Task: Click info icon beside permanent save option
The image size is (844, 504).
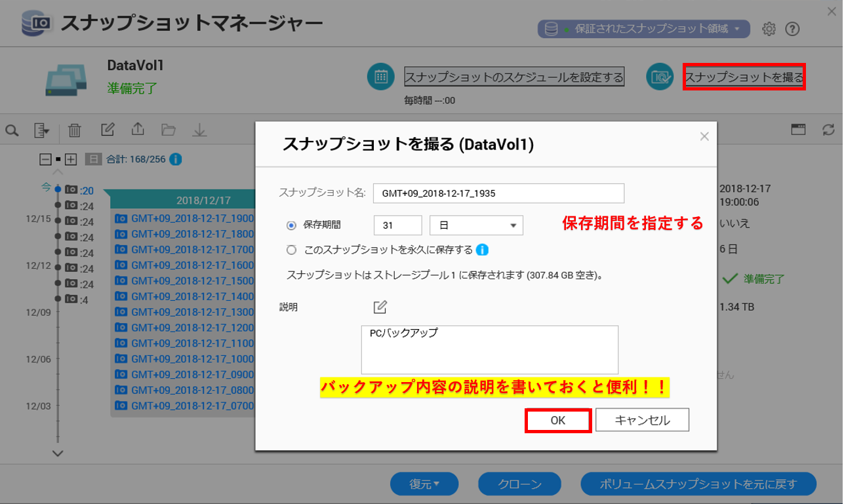Action: point(482,250)
